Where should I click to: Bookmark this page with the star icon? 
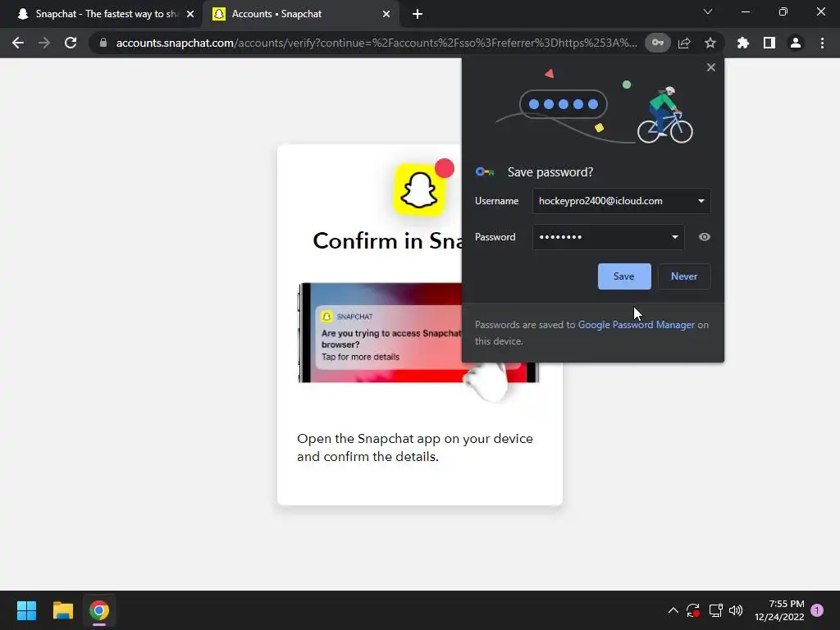click(710, 43)
